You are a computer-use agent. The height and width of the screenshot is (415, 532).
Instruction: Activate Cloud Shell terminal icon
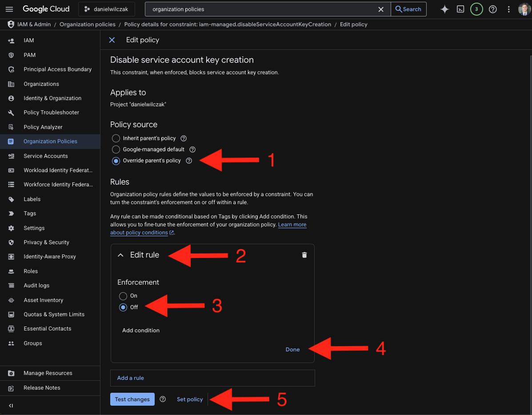tap(461, 9)
